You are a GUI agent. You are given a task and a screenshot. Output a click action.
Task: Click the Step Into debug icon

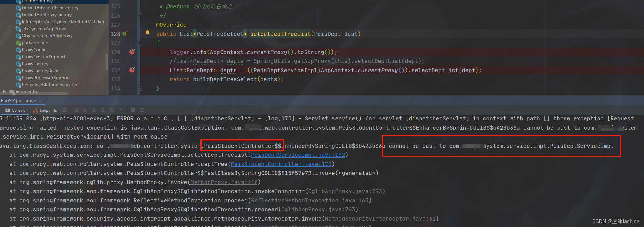point(85,110)
